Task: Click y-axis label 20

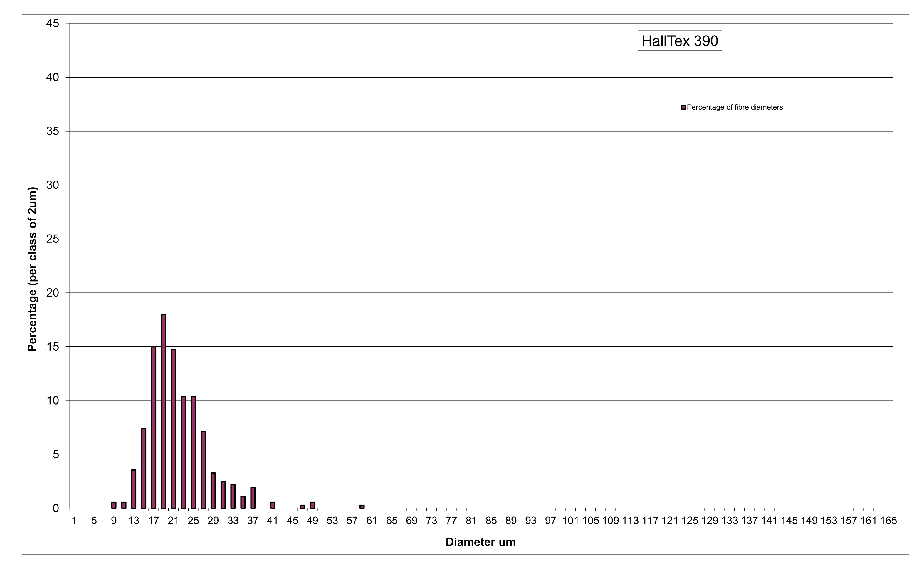Action: tap(53, 293)
